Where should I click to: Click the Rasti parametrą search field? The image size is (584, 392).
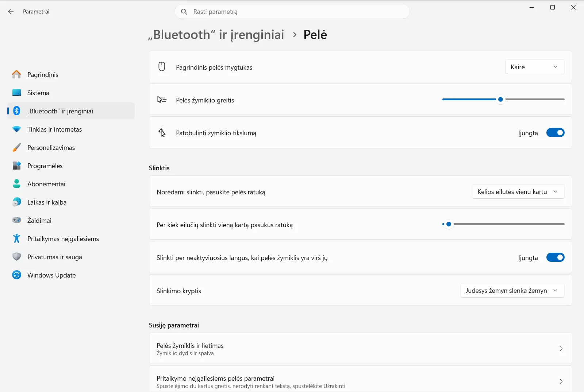(x=292, y=12)
